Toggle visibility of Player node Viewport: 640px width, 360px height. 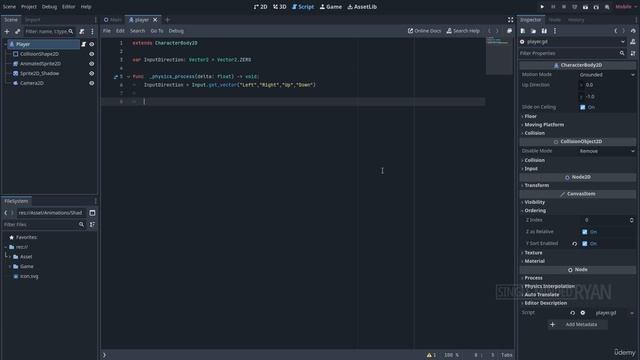pyautogui.click(x=91, y=44)
